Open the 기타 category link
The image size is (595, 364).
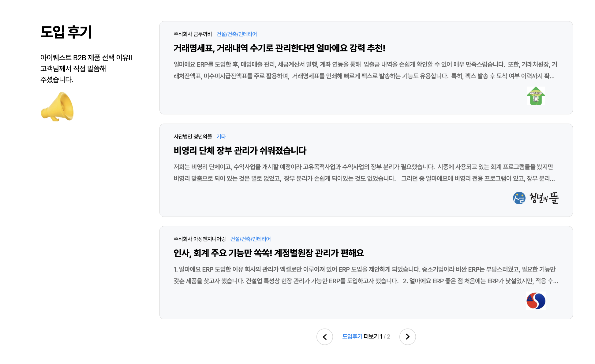coord(222,137)
